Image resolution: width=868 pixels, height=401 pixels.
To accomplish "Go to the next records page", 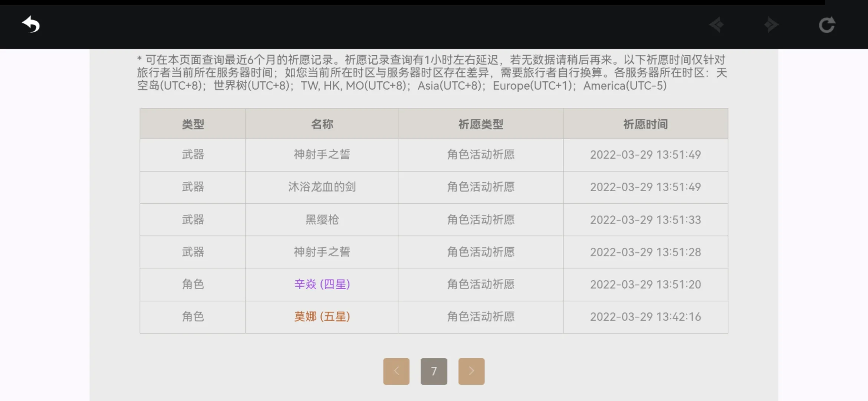I will pos(471,371).
